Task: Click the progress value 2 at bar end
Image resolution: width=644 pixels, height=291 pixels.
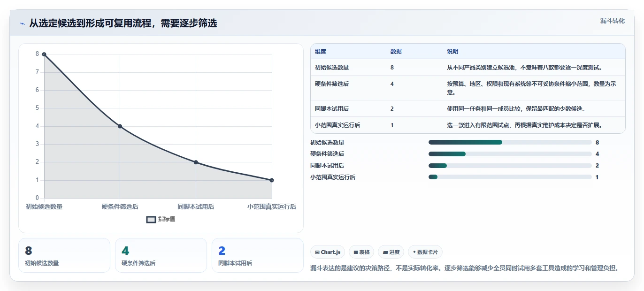Action: 597,166
